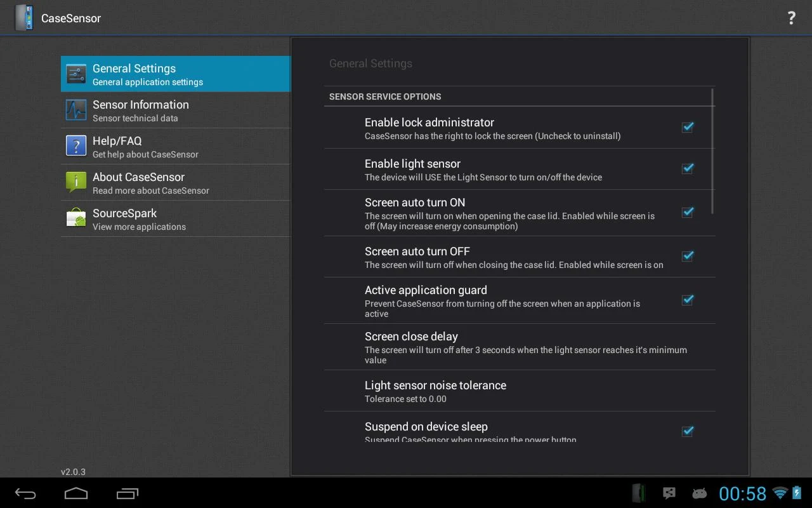Click the 'Tolerance set to 0.00' text
The width and height of the screenshot is (812, 508).
405,399
